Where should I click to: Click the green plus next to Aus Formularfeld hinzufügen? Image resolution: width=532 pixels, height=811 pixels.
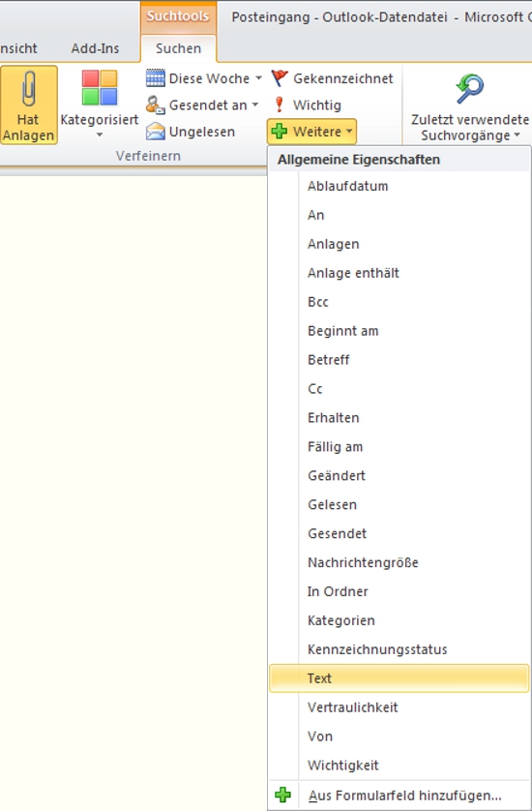(282, 795)
